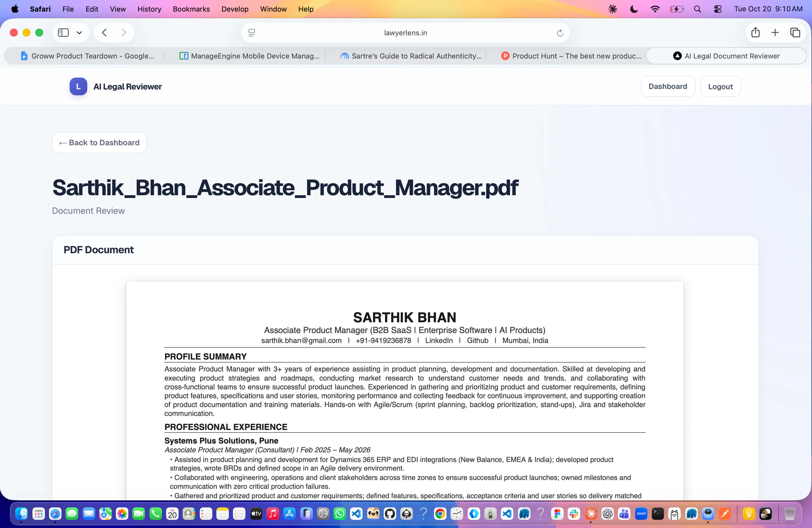
Task: Go Back to Dashboard
Action: point(99,142)
